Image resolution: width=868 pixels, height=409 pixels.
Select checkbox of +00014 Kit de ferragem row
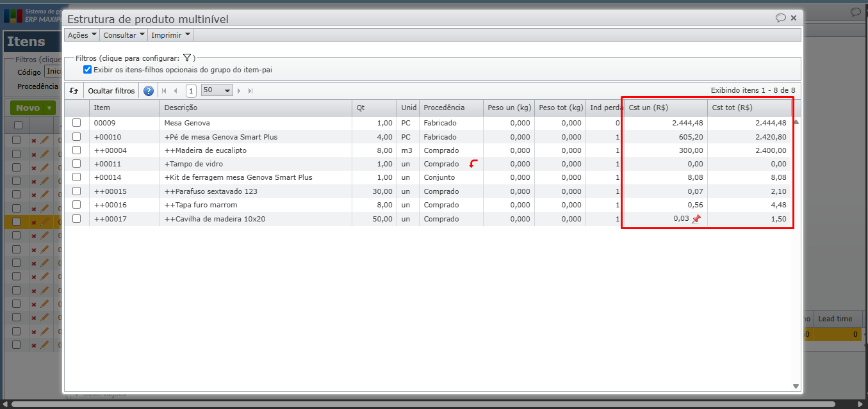tap(77, 177)
